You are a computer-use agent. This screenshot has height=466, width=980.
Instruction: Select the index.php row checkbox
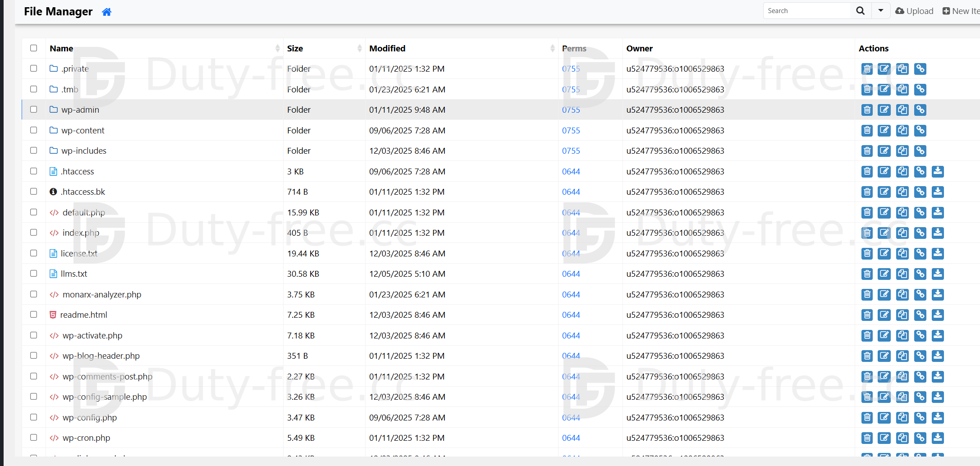pyautogui.click(x=34, y=233)
